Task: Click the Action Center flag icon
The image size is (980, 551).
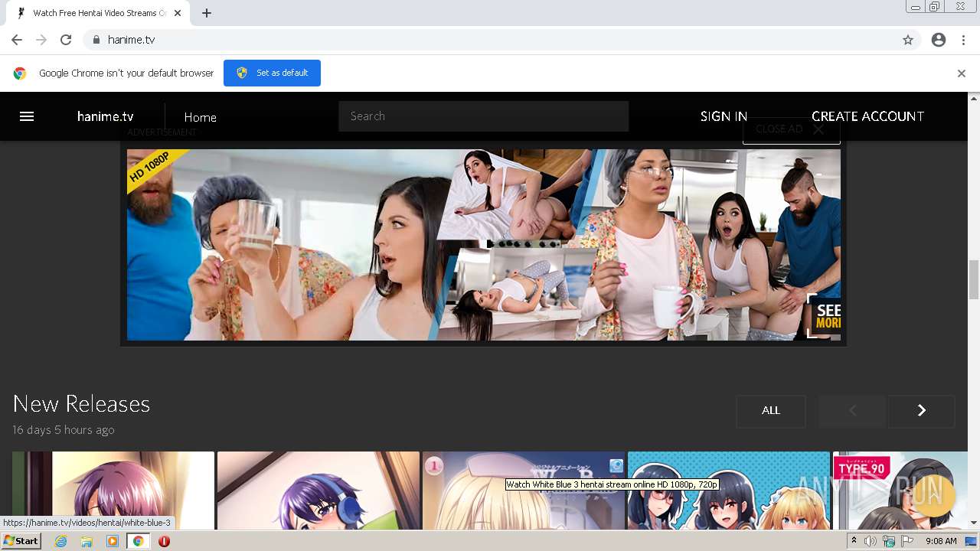Action: pos(907,541)
